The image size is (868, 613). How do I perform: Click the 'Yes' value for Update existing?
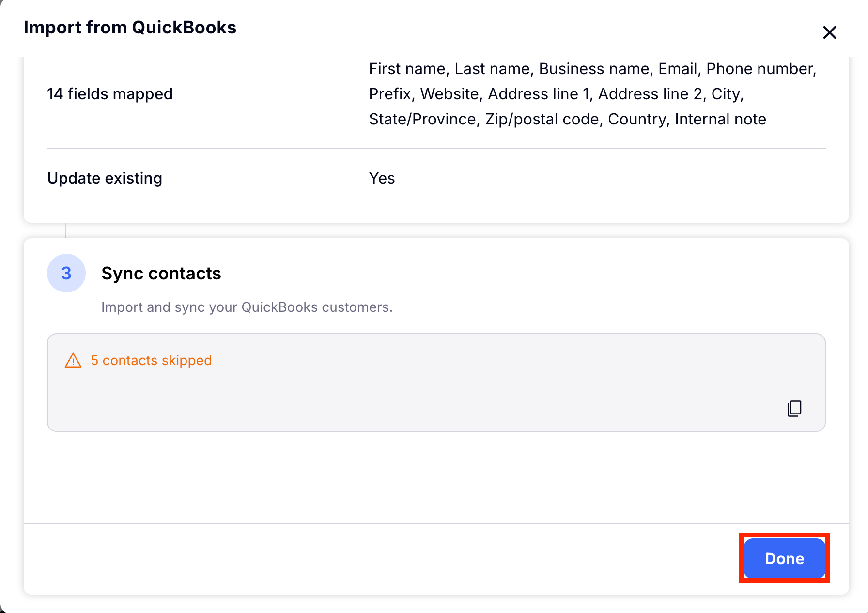point(382,178)
